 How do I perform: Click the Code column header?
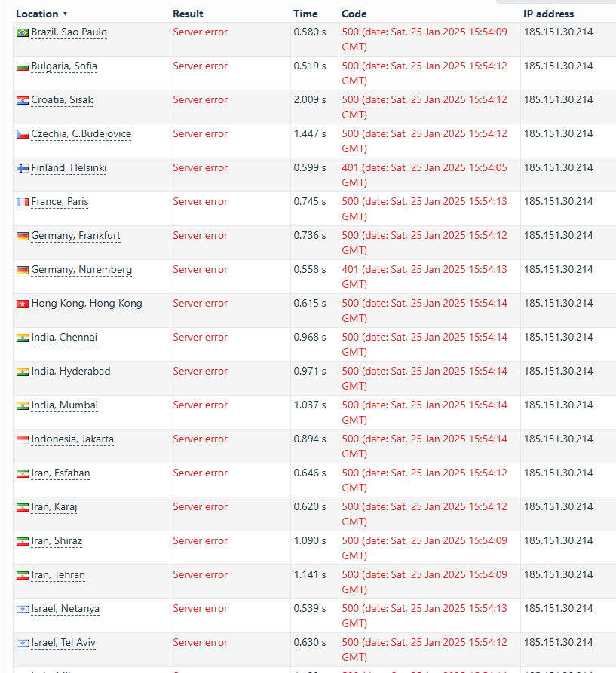click(x=354, y=14)
